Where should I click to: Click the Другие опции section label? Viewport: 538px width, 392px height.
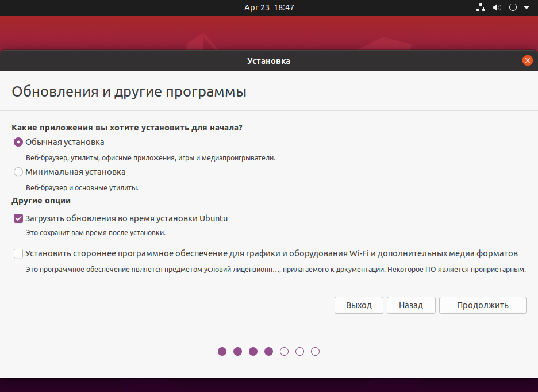[x=41, y=201]
